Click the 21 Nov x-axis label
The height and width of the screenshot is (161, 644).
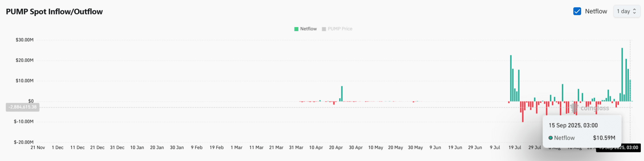pos(38,147)
